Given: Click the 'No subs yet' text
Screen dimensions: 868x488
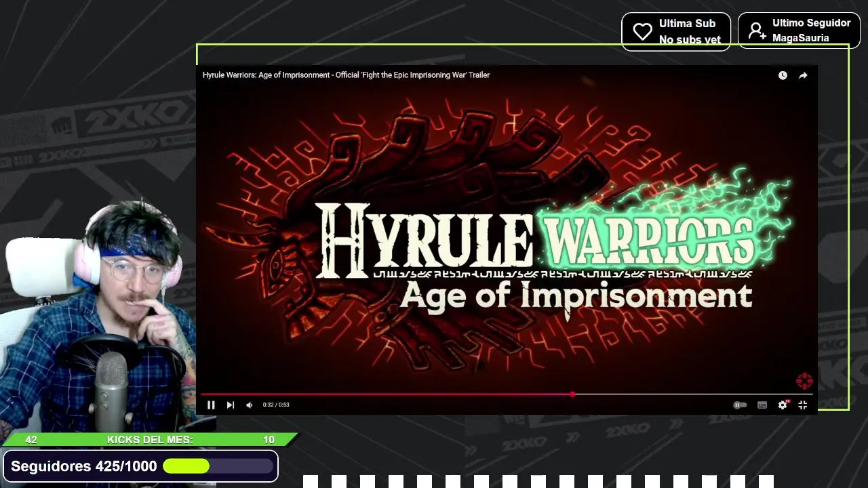Looking at the screenshot, I should (690, 39).
